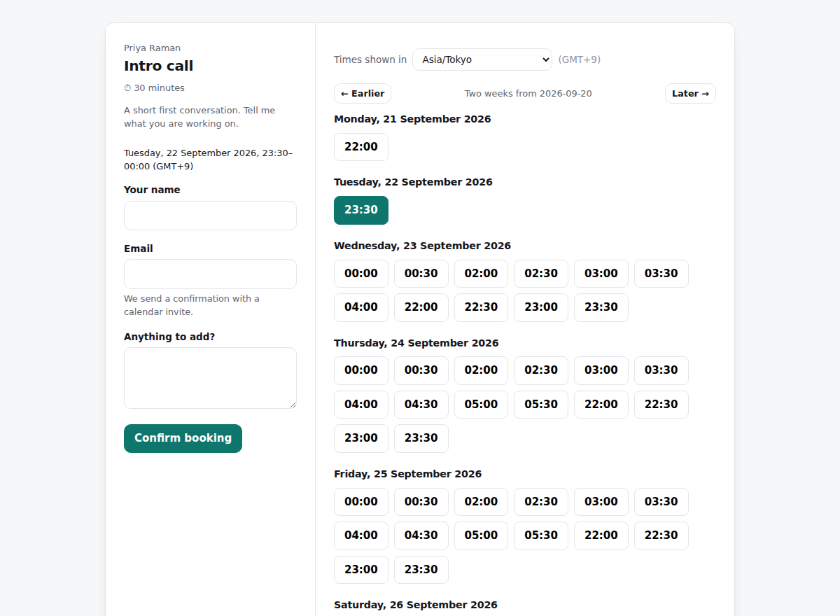Open the Asia/Tokyo timezone dropdown
Image resolution: width=840 pixels, height=616 pixels.
click(x=482, y=59)
